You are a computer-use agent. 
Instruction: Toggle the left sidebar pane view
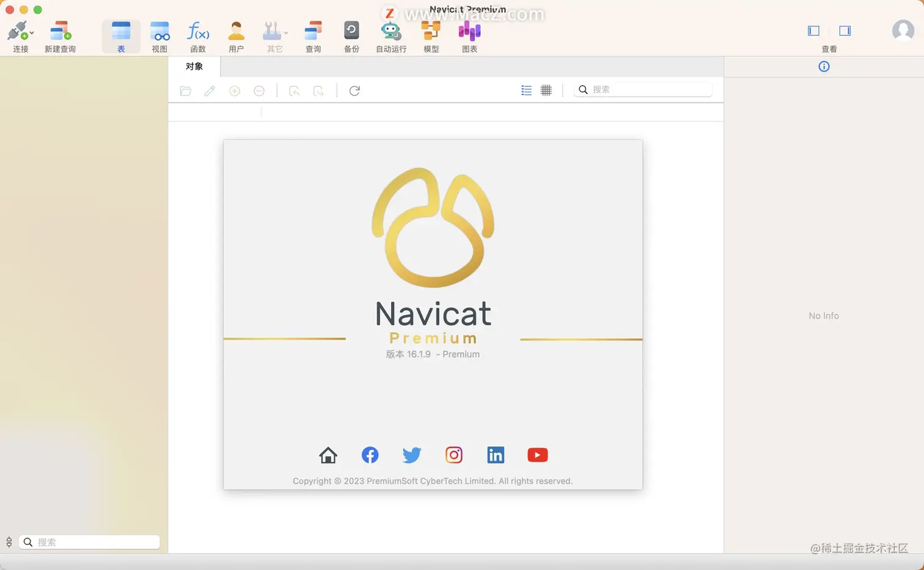coord(813,31)
